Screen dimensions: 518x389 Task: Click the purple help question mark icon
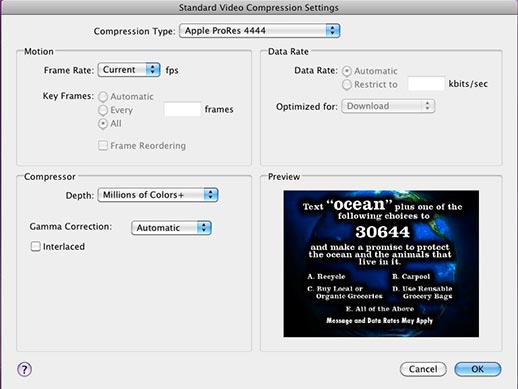coord(25,369)
